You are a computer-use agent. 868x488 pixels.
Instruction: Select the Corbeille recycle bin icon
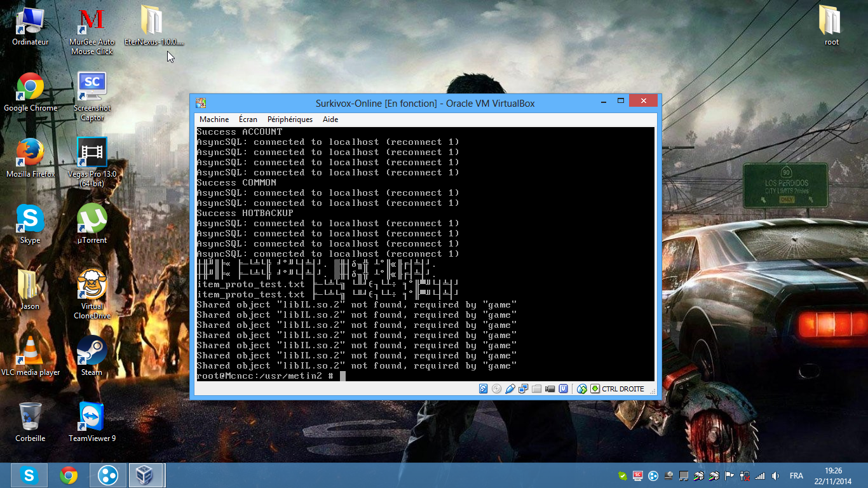30,423
